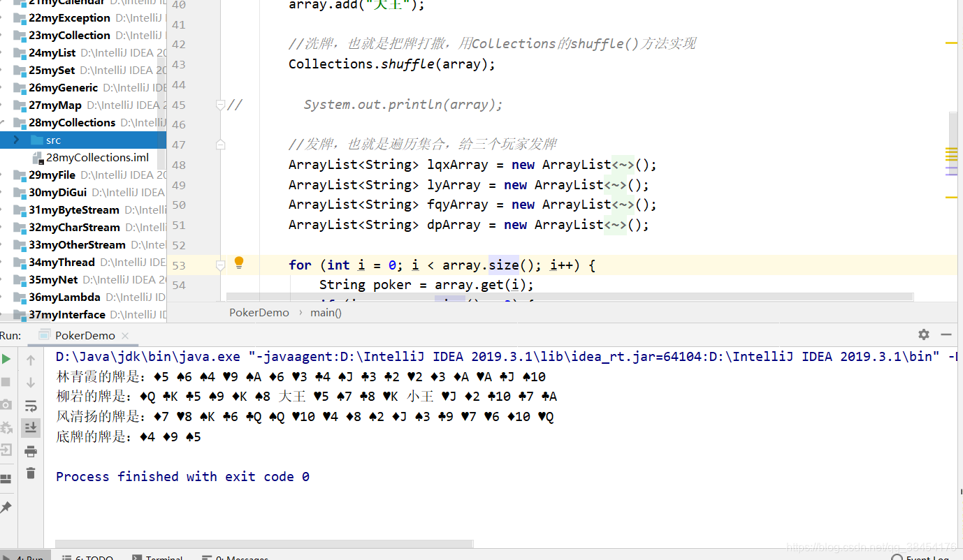Rerun PokerDemo with the green play icon
This screenshot has width=963, height=560.
(6, 359)
